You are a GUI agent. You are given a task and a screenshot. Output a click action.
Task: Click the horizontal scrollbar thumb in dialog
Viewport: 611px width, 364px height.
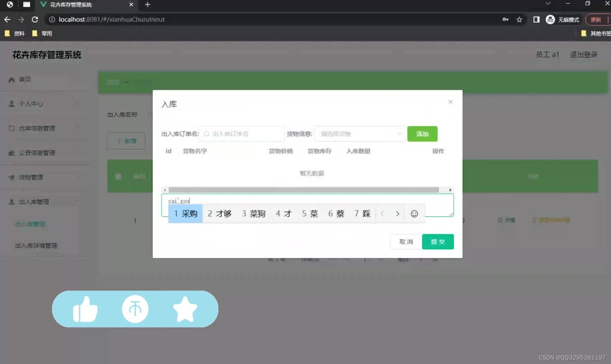pos(303,190)
